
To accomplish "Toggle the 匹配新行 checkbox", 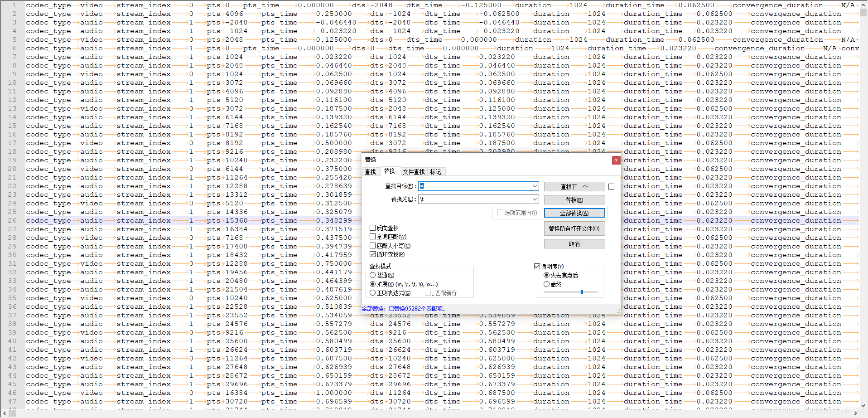I will (428, 293).
